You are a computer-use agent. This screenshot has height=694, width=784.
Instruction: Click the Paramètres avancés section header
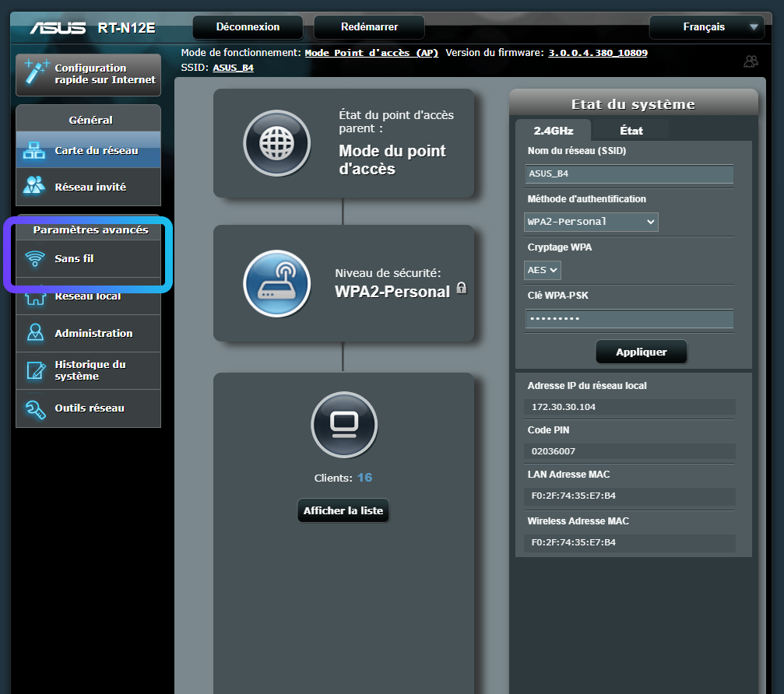tap(90, 230)
